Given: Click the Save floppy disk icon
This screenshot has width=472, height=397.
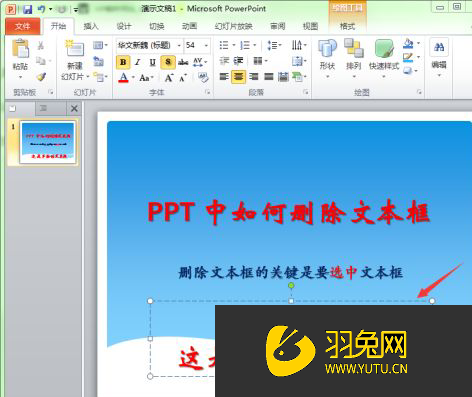Looking at the screenshot, I should tap(28, 9).
